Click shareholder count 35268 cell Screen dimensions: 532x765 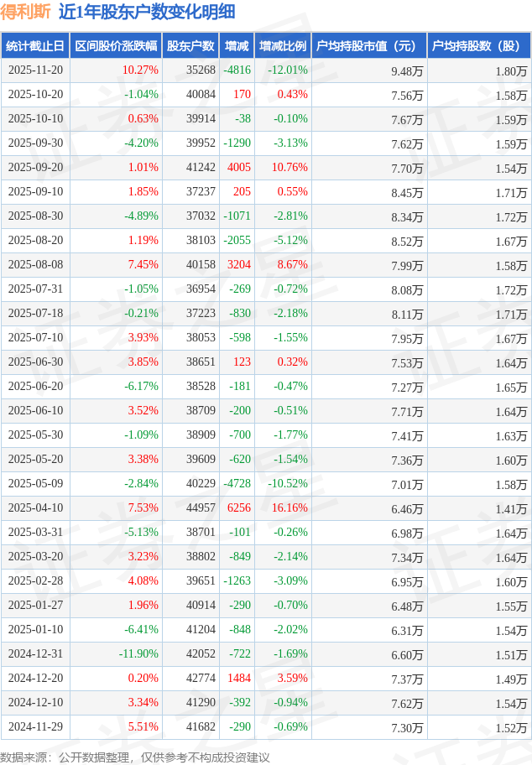pyautogui.click(x=201, y=70)
